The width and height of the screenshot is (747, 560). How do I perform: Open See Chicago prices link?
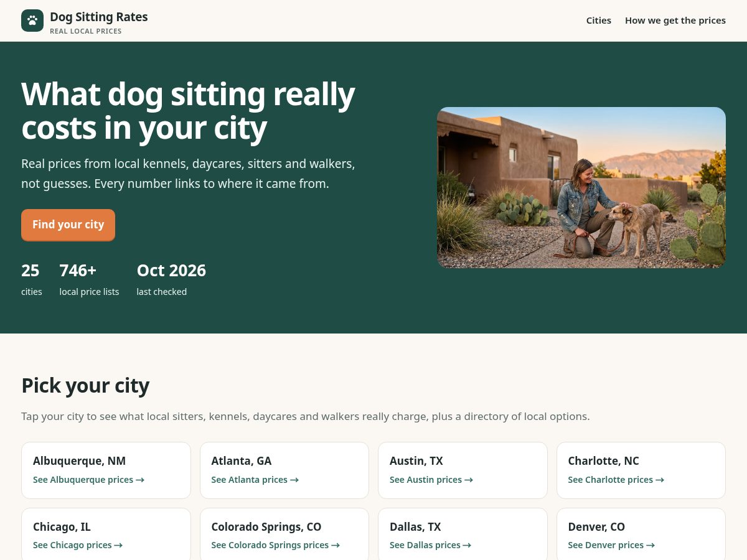point(78,545)
